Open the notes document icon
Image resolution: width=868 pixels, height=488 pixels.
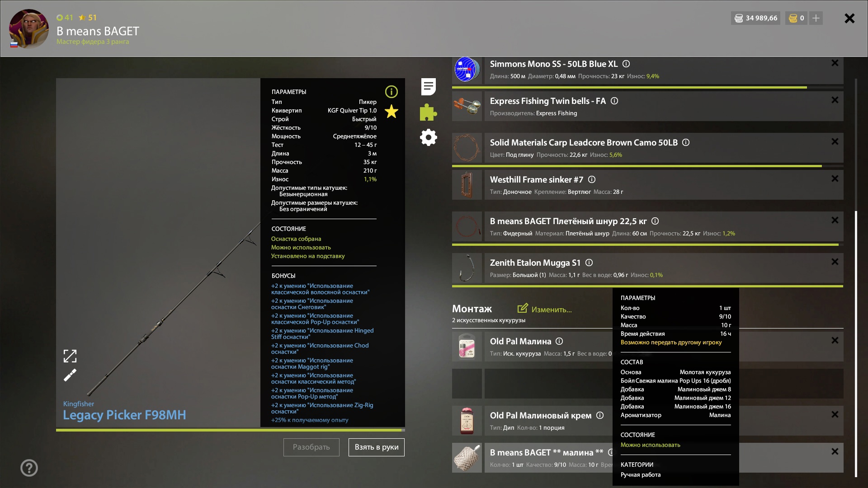click(x=428, y=86)
